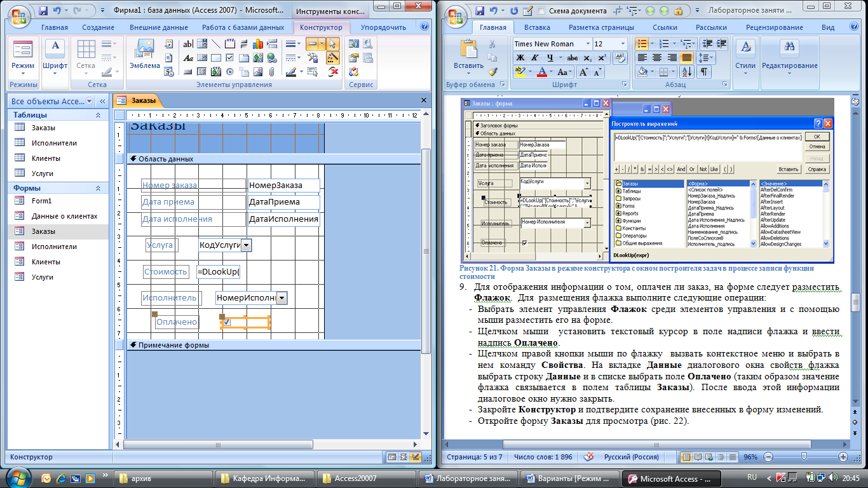Click Cut scissors in Word clipboard group
The height and width of the screenshot is (488, 868).
coord(492,44)
